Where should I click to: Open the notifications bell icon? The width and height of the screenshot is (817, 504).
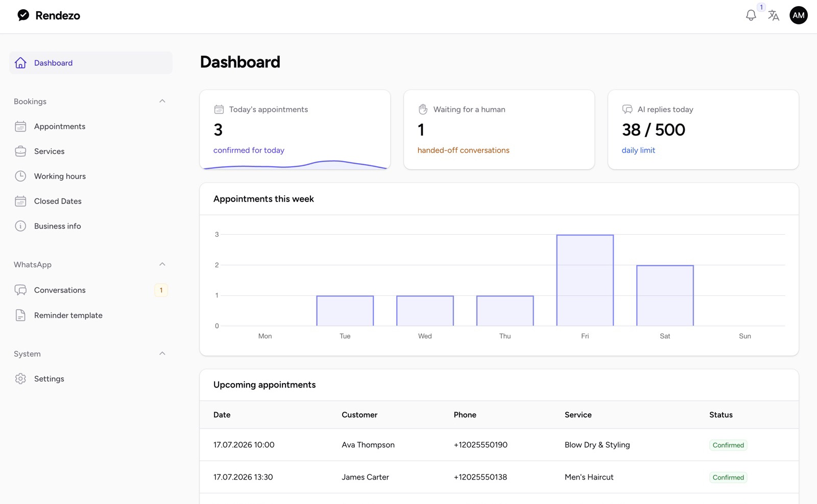pos(751,15)
